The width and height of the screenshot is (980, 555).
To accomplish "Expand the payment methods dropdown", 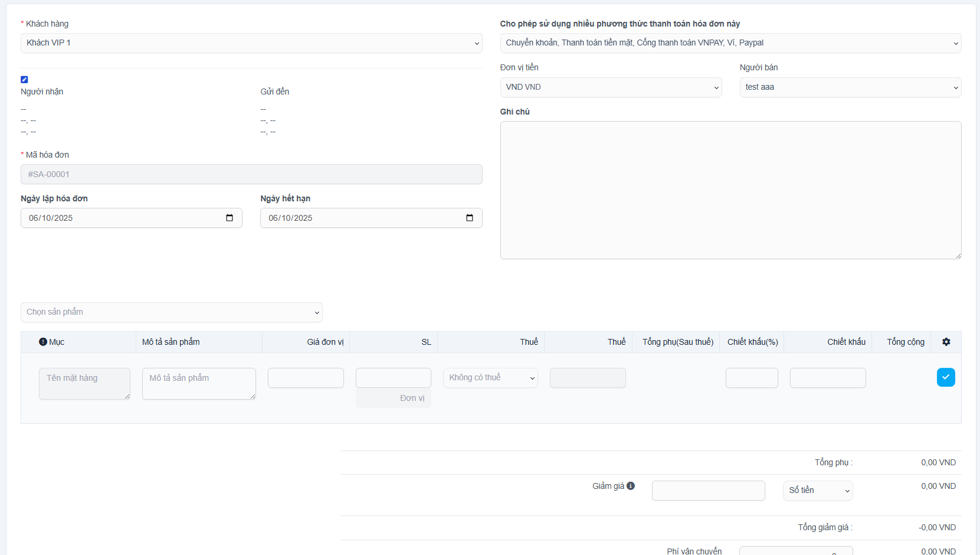I will coord(730,43).
